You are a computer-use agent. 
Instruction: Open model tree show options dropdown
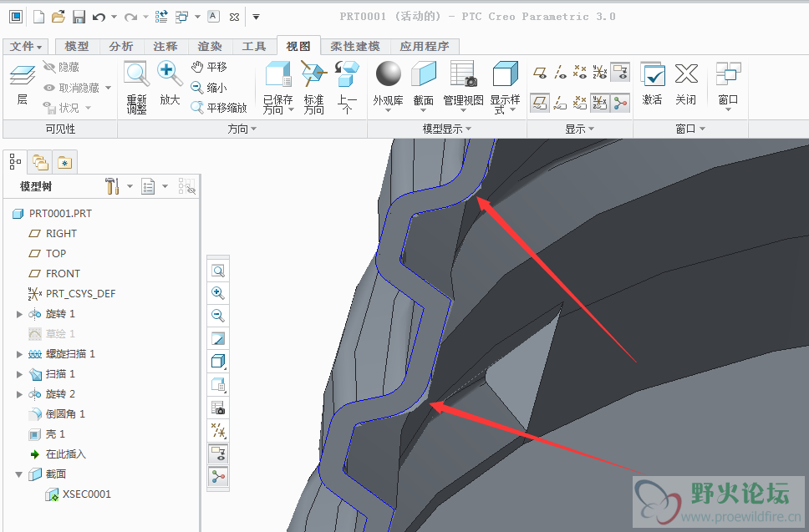coord(165,186)
